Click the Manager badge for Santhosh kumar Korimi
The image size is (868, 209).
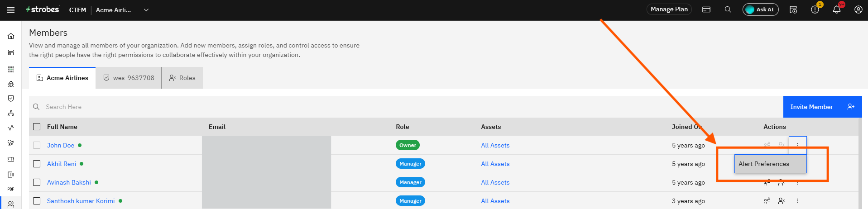tap(410, 201)
